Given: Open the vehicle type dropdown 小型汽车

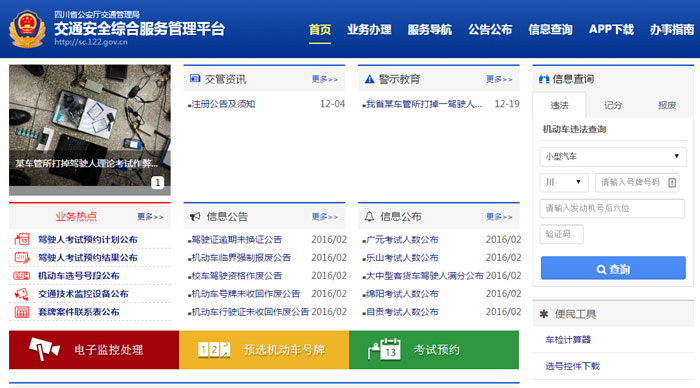Looking at the screenshot, I should pyautogui.click(x=613, y=156).
